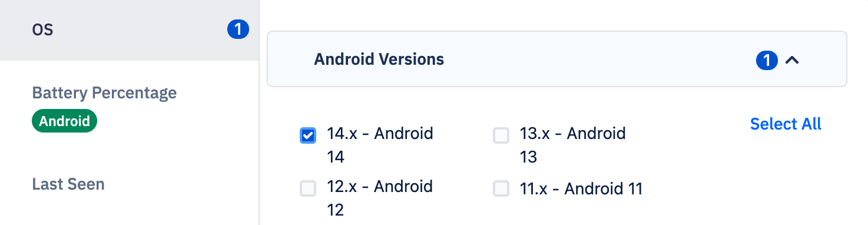Image resolution: width=868 pixels, height=225 pixels.
Task: Check the 13.x - Android 13 checkbox
Action: point(501,136)
